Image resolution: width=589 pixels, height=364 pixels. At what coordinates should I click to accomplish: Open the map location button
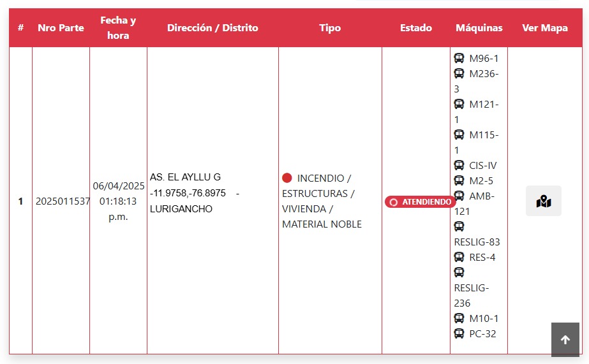(543, 201)
